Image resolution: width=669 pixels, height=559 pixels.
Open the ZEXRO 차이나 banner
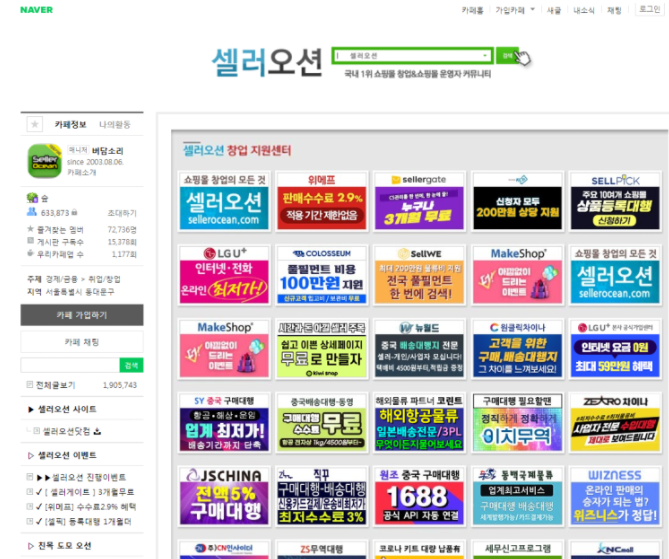(x=615, y=422)
